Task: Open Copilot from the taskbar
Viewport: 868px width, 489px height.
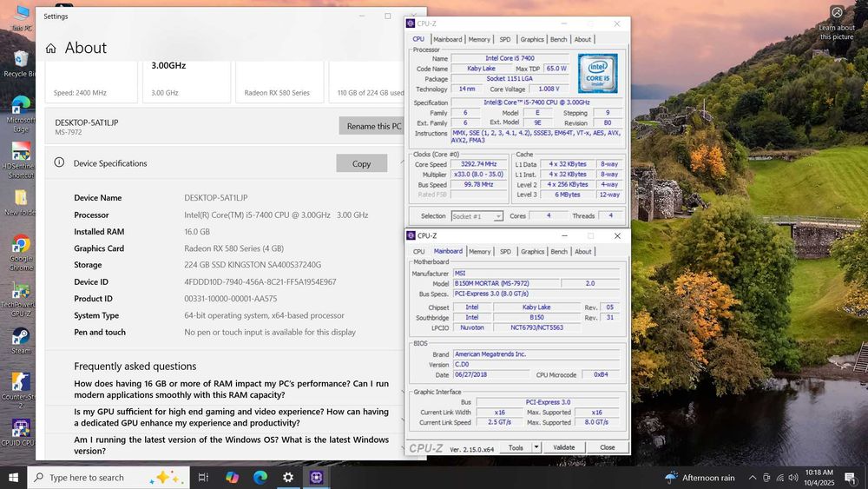Action: (x=232, y=478)
